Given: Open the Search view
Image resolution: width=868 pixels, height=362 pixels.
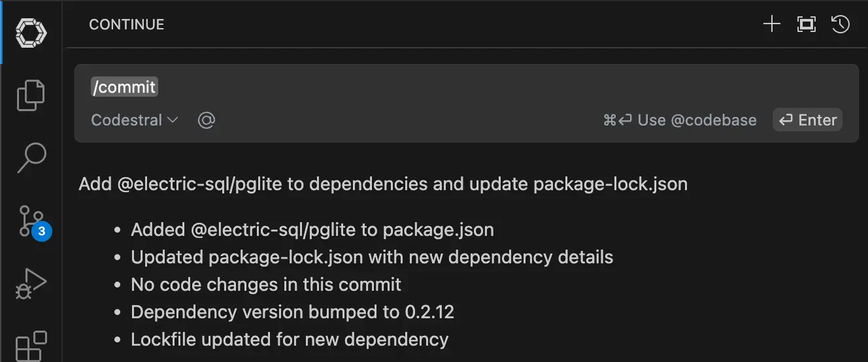Looking at the screenshot, I should [31, 157].
